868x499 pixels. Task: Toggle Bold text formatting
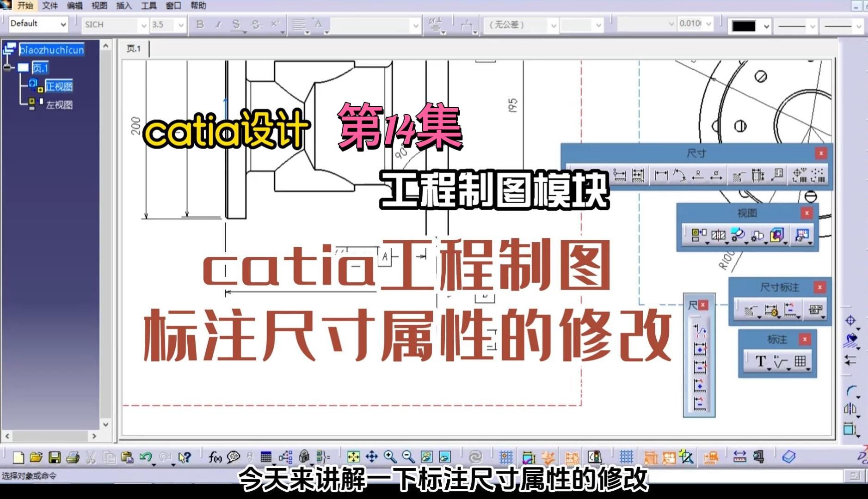(x=200, y=24)
